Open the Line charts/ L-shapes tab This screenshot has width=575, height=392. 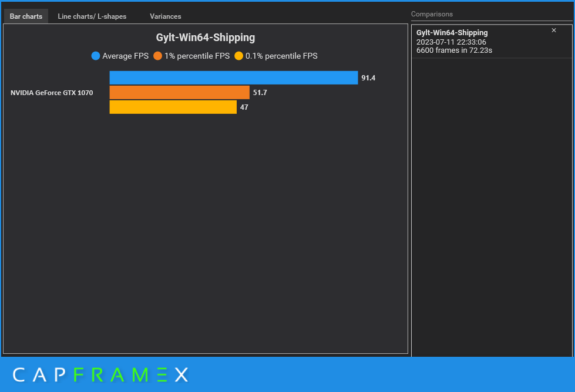pos(92,16)
